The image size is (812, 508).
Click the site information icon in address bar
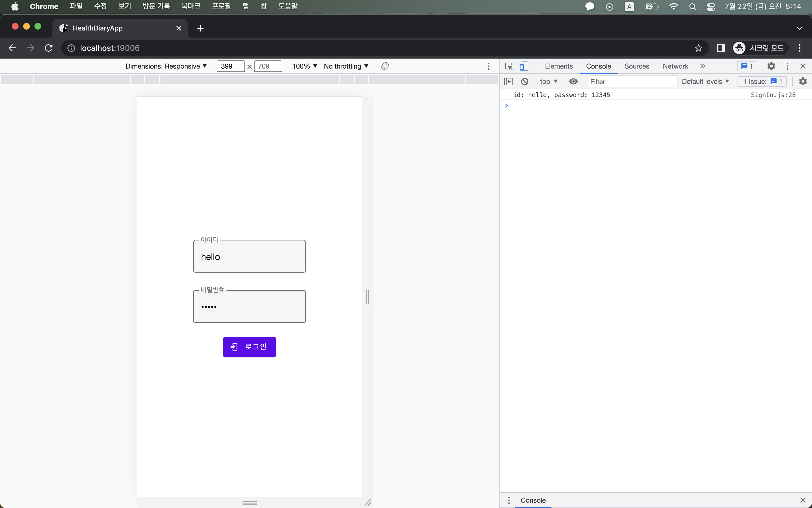click(71, 48)
